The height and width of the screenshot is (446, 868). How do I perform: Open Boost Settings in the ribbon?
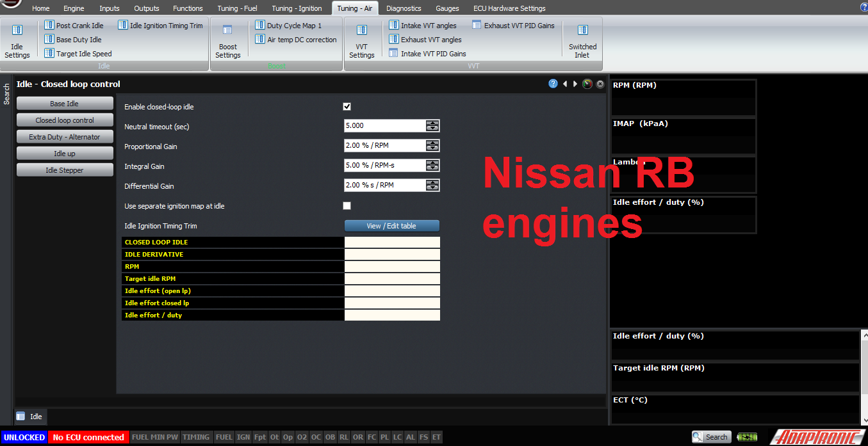tap(227, 41)
